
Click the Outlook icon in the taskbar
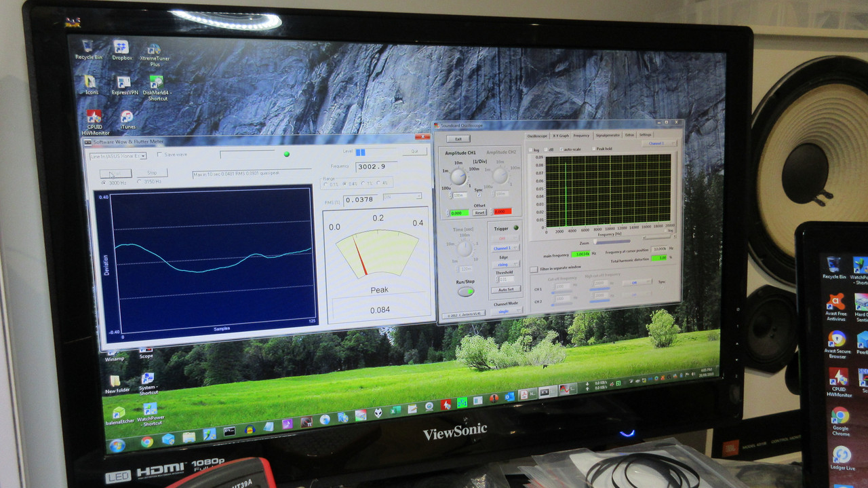(x=509, y=396)
